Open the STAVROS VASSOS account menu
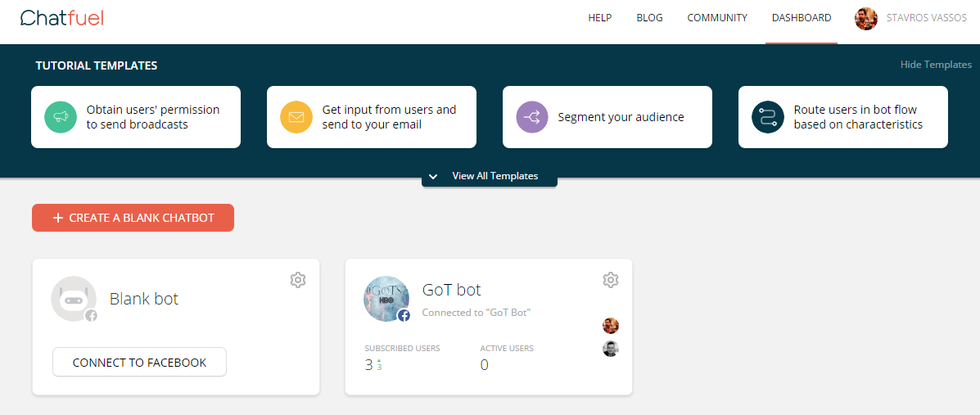 click(927, 18)
